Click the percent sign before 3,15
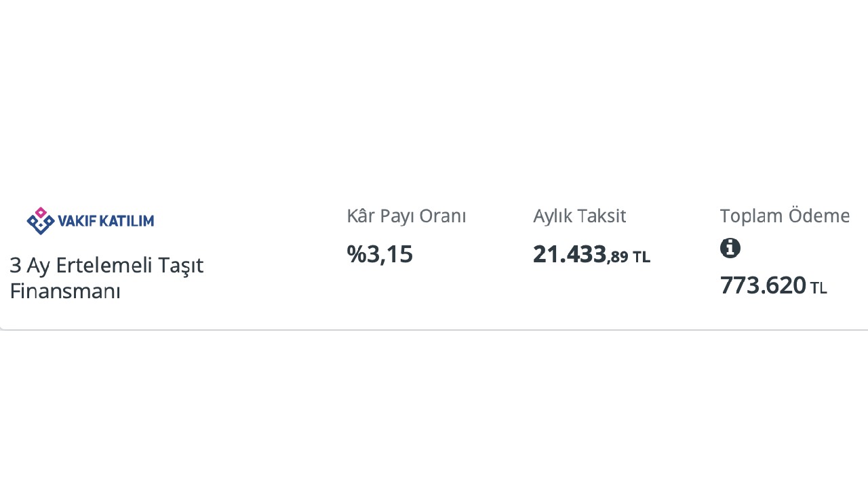 click(x=356, y=254)
